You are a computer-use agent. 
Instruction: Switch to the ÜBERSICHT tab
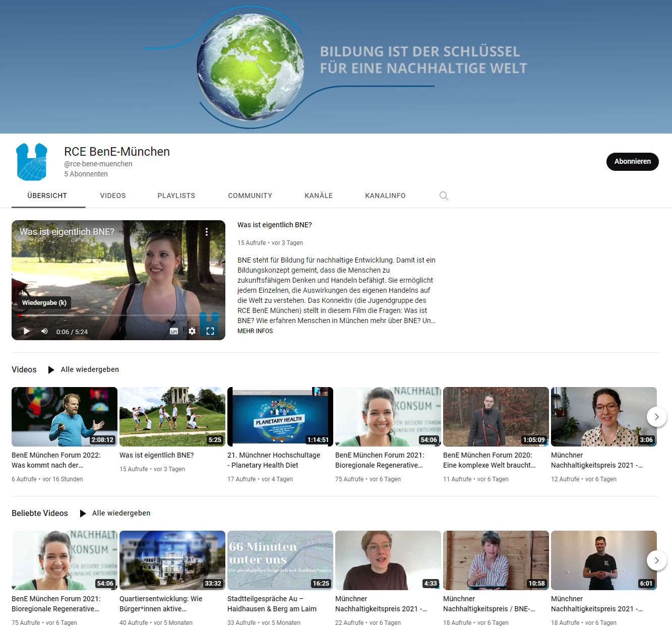(x=47, y=196)
